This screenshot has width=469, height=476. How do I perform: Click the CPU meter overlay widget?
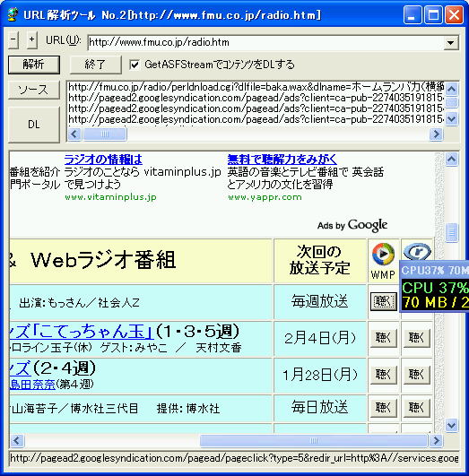click(x=434, y=286)
